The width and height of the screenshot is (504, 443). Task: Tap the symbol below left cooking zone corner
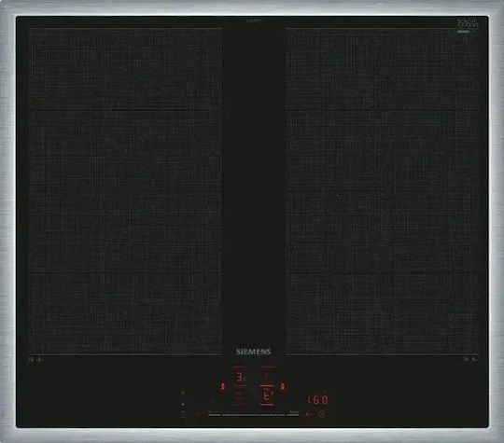click(36, 360)
